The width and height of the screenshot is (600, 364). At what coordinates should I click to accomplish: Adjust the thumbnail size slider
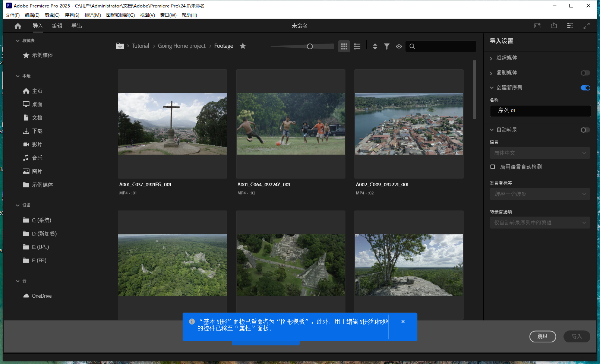click(310, 47)
